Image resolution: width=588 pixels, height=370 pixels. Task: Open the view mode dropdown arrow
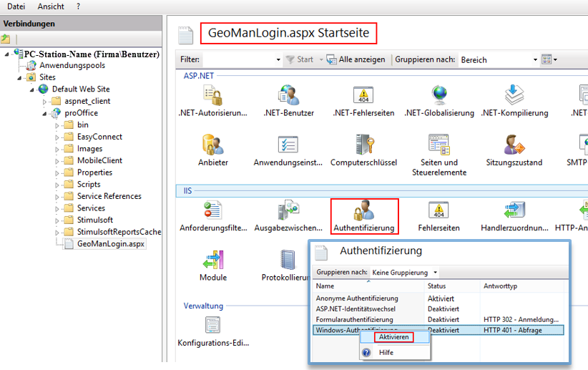(x=555, y=59)
